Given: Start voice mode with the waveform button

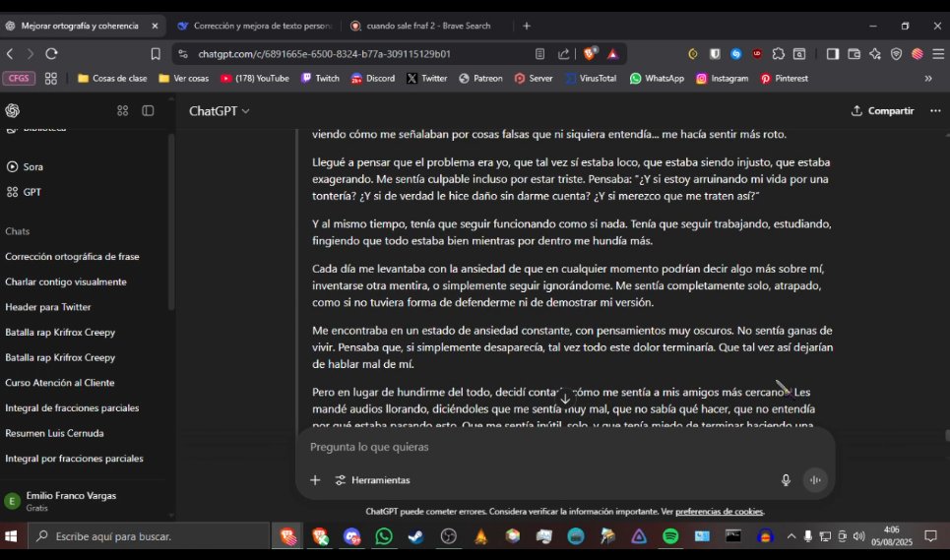Looking at the screenshot, I should click(x=815, y=480).
